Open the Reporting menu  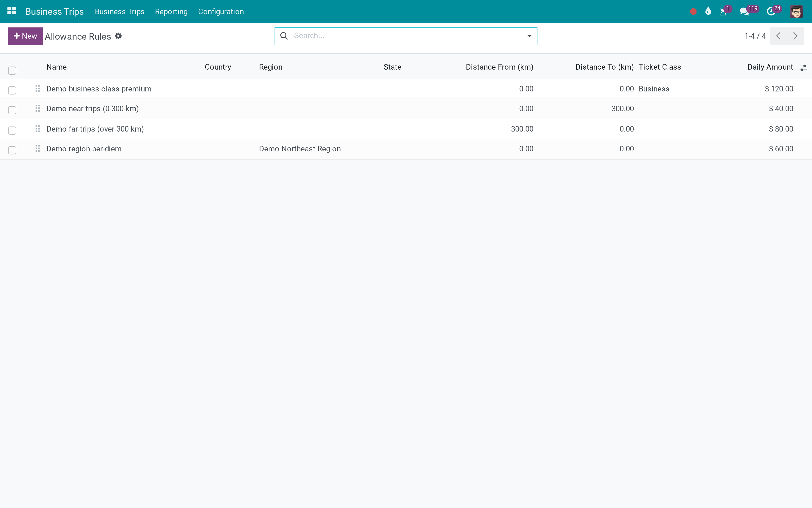point(171,11)
